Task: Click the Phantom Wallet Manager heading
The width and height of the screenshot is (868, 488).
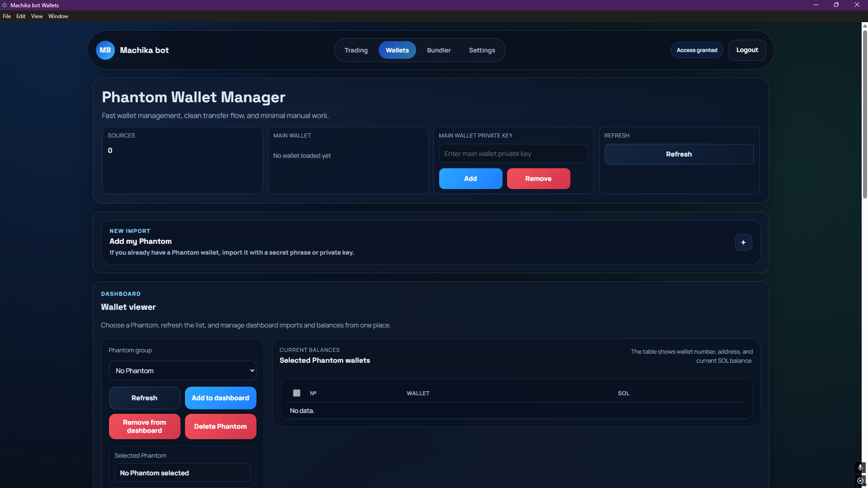Action: click(x=193, y=97)
